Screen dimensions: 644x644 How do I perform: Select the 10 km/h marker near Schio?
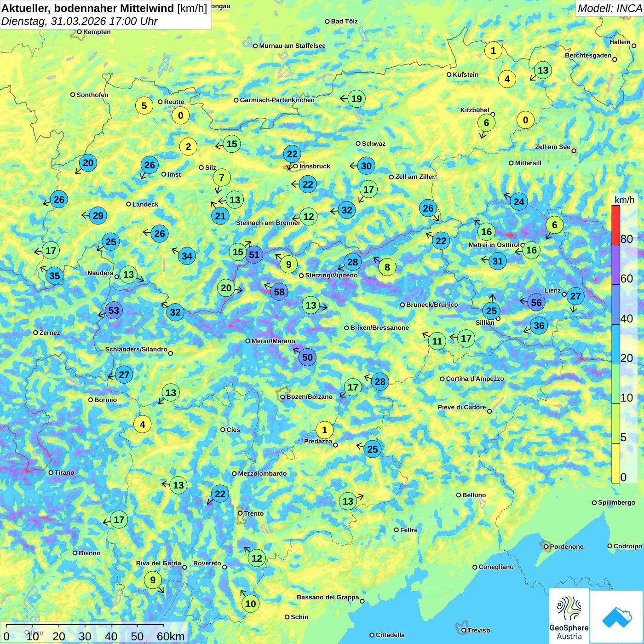point(250,604)
